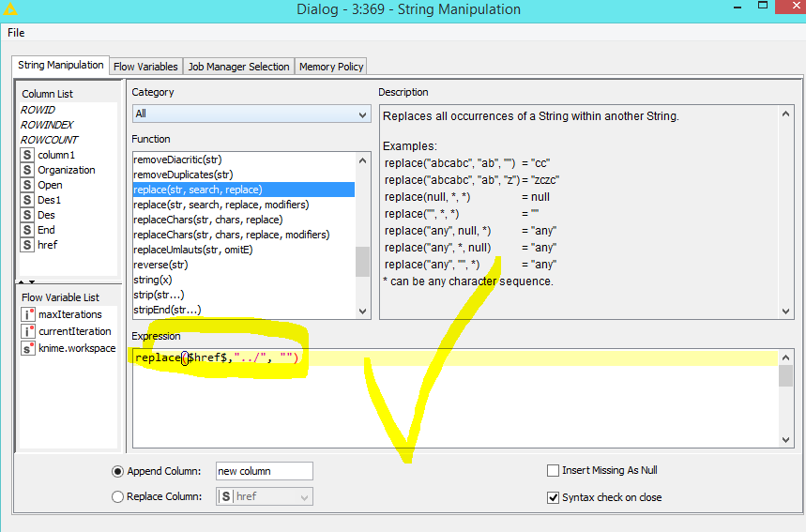
Task: Click the new column name input field
Action: point(263,471)
